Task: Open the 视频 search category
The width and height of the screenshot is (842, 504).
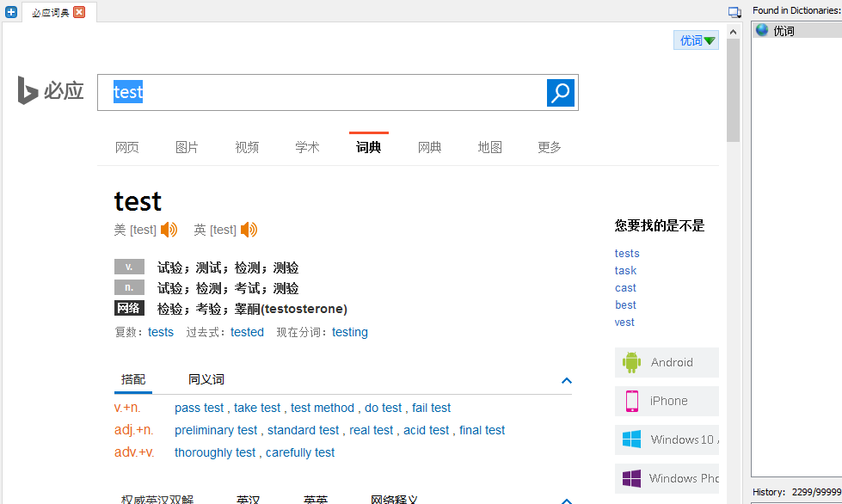Action: (247, 147)
